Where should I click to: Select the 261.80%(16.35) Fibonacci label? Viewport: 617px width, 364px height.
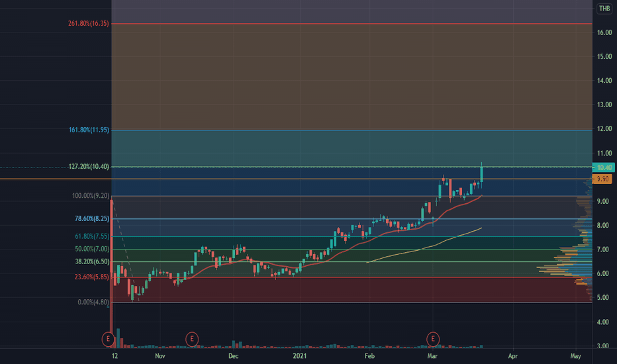tap(89, 24)
